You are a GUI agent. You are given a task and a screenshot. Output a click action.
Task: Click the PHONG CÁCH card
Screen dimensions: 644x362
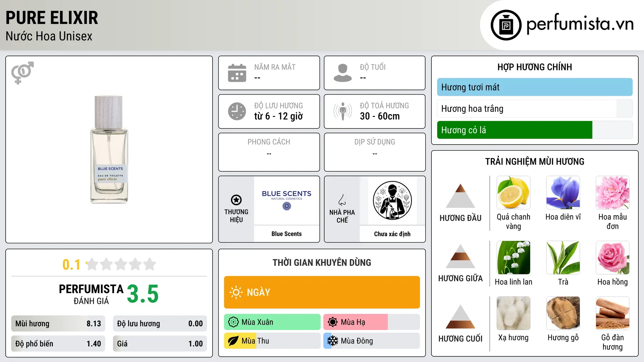point(269,152)
